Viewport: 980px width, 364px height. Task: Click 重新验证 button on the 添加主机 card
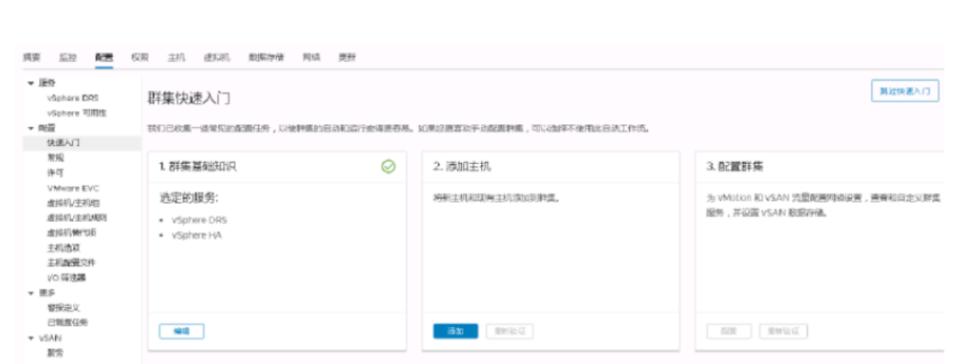pyautogui.click(x=509, y=332)
